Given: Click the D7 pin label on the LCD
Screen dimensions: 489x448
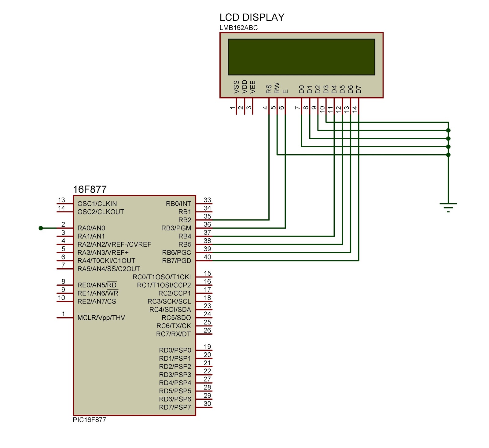Looking at the screenshot, I should click(358, 89).
